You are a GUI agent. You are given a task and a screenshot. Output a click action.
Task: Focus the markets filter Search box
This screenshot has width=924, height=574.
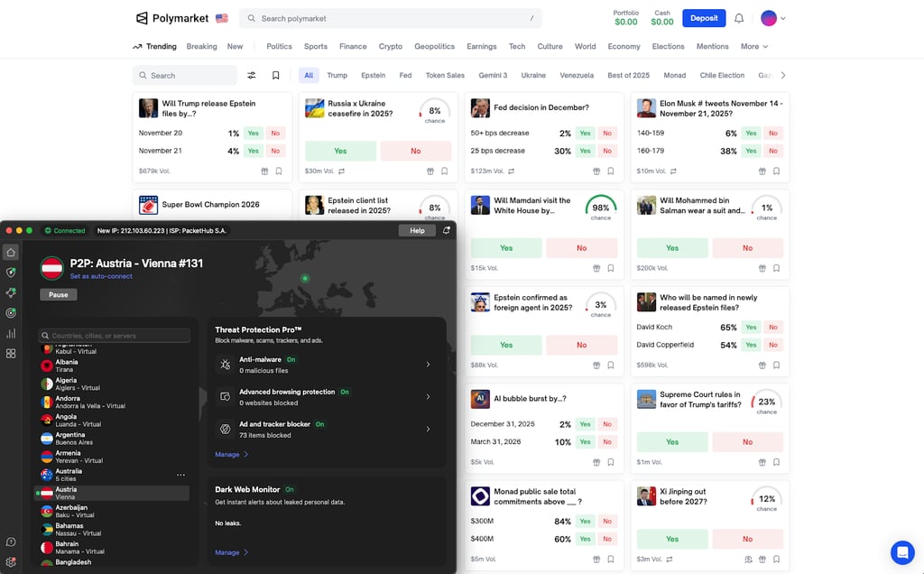(x=184, y=76)
